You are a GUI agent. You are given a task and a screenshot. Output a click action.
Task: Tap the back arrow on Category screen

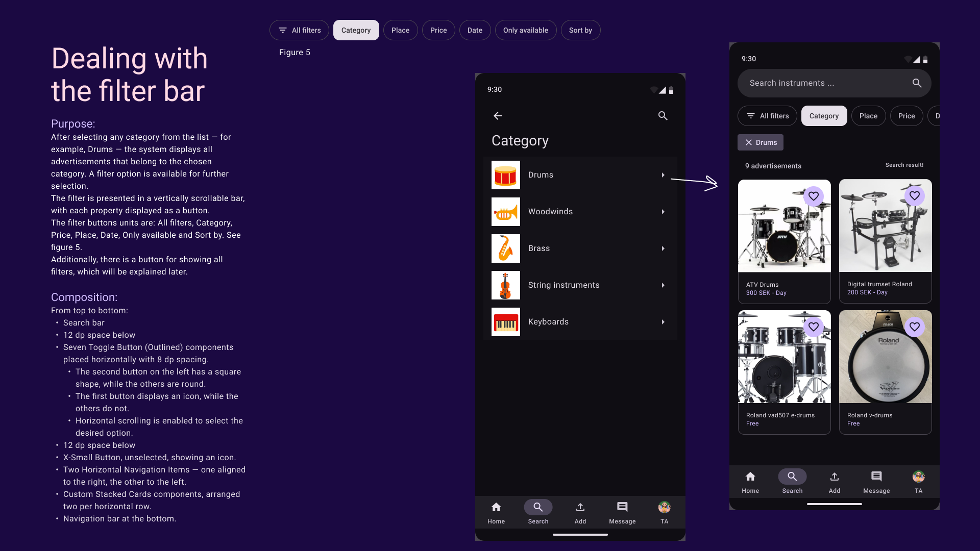498,116
